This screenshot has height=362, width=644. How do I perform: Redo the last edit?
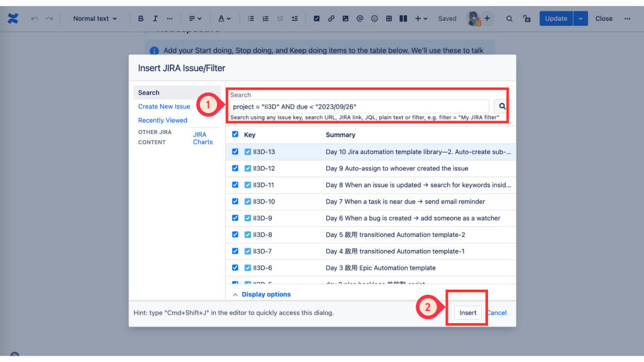coord(49,18)
